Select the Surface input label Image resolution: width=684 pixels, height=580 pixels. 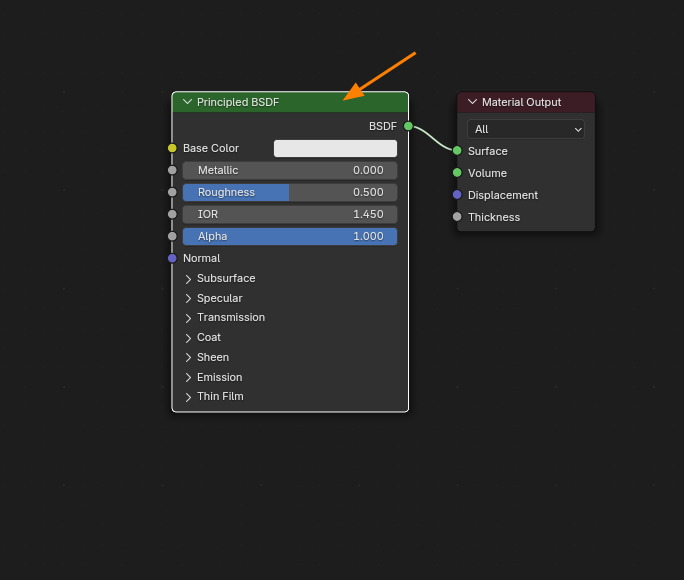488,151
